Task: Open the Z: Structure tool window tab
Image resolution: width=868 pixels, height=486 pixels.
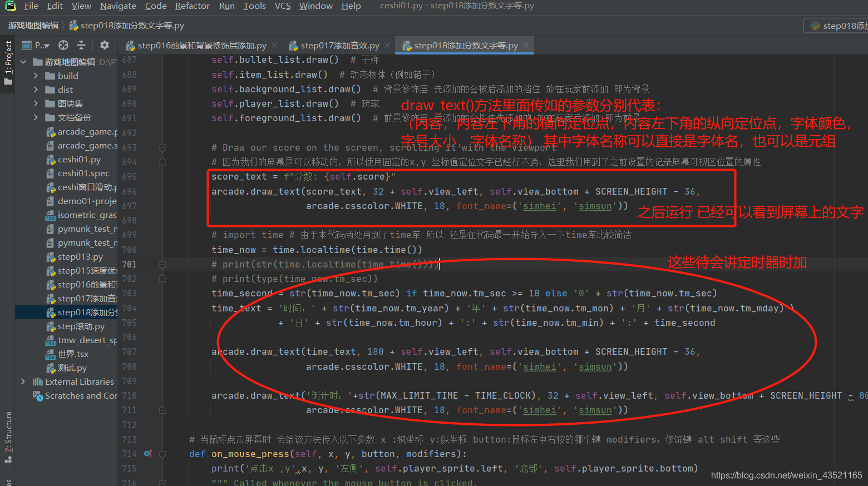Action: 8,437
